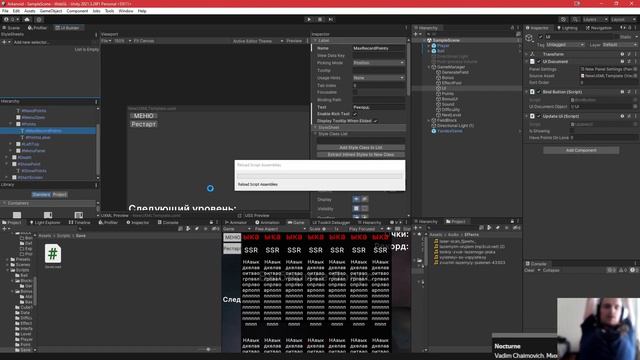Open the version control gear icon in toolbar
Screen dimensions: 640x360
[39, 19]
